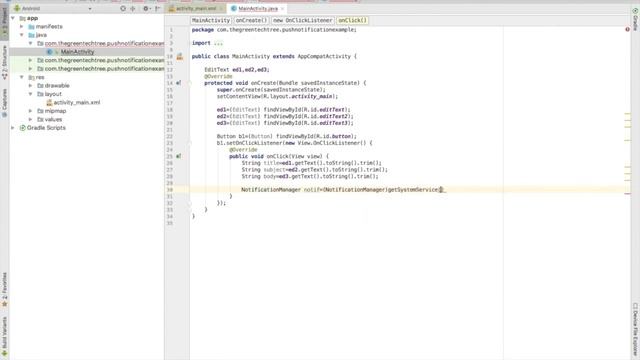This screenshot has height=360, width=640.
Task: Click the activity_main.xml file icon
Action: [49, 102]
